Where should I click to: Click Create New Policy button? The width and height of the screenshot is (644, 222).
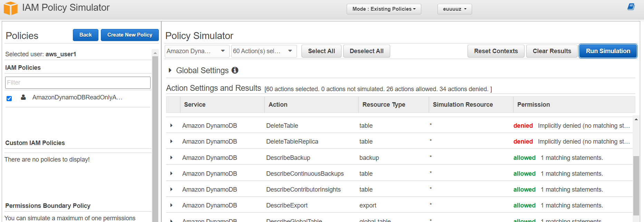pos(130,35)
